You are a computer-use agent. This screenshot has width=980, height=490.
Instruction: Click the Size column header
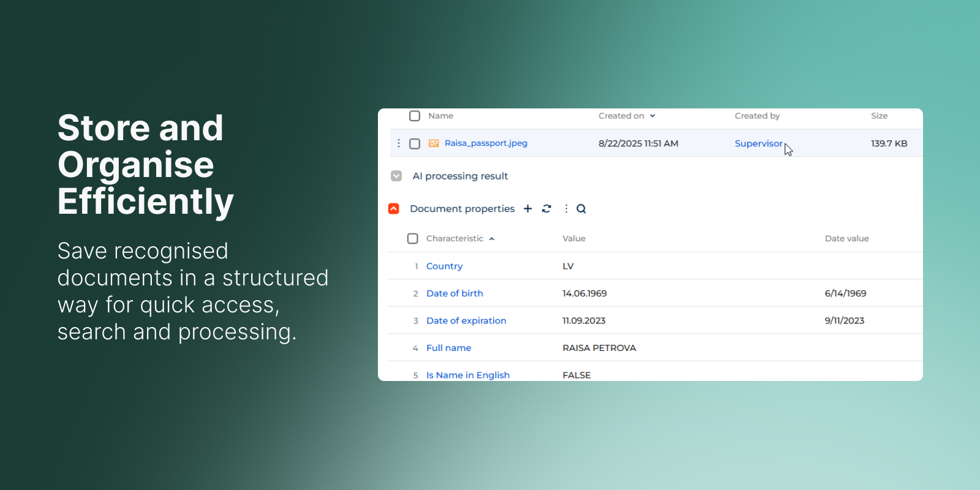tap(879, 116)
